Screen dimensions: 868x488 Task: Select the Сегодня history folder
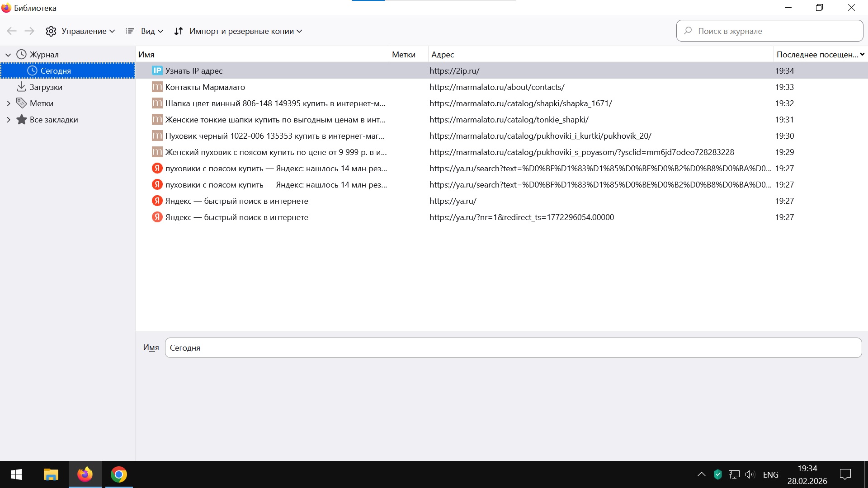click(56, 71)
